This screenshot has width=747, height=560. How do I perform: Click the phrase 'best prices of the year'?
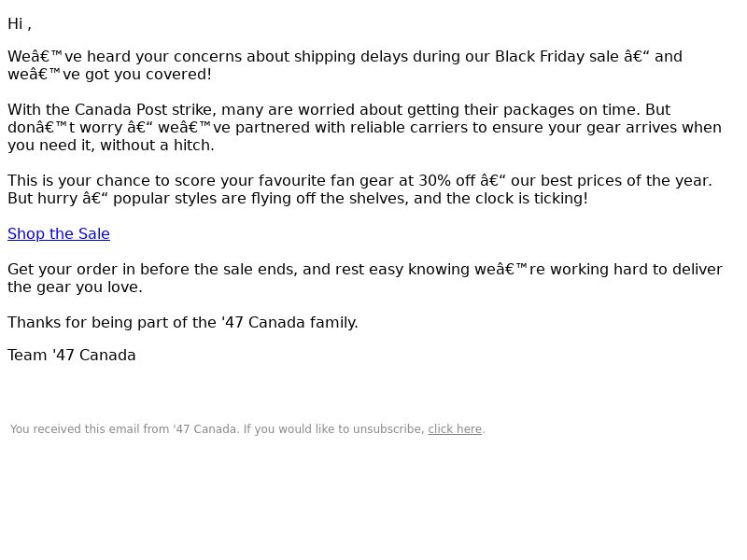point(624,181)
